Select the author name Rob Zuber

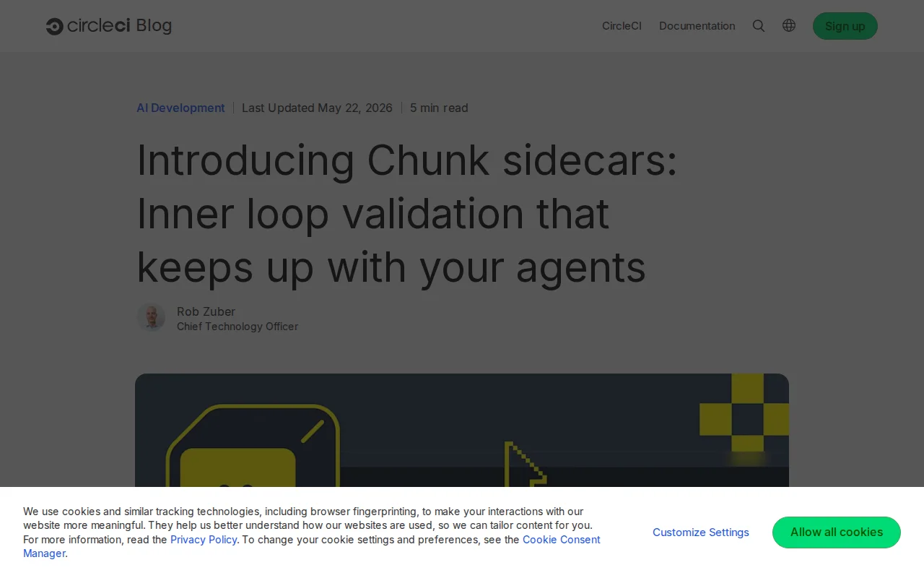click(x=206, y=311)
